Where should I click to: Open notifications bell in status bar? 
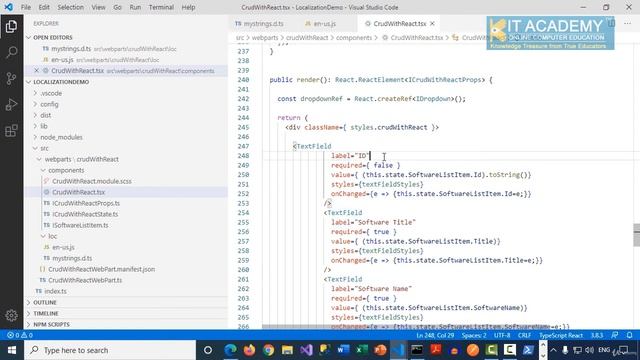click(x=629, y=335)
